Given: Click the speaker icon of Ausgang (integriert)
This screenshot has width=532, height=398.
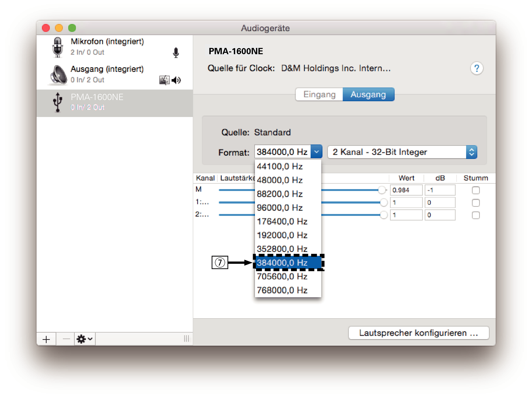Looking at the screenshot, I should coord(58,75).
